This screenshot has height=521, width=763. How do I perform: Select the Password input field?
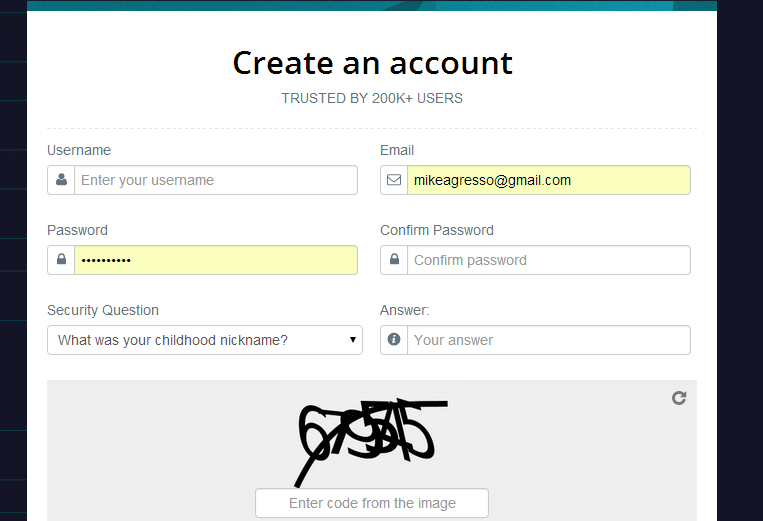(215, 260)
